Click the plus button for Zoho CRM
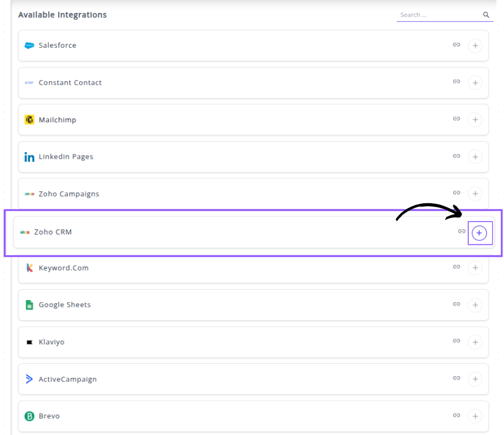The height and width of the screenshot is (435, 504). pos(480,233)
